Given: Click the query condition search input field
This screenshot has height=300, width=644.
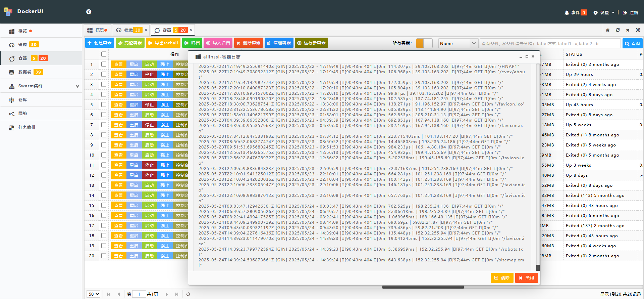Looking at the screenshot, I should pyautogui.click(x=550, y=43).
